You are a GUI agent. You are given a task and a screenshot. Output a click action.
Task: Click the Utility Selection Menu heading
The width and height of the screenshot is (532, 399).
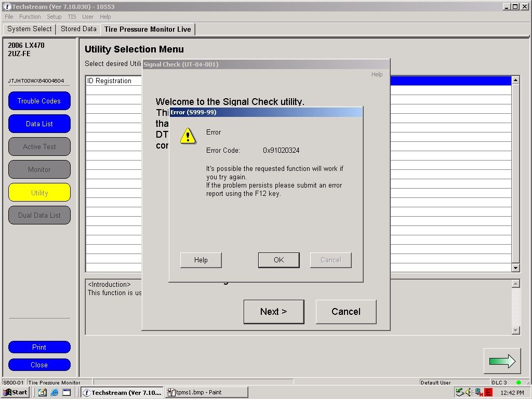click(134, 49)
